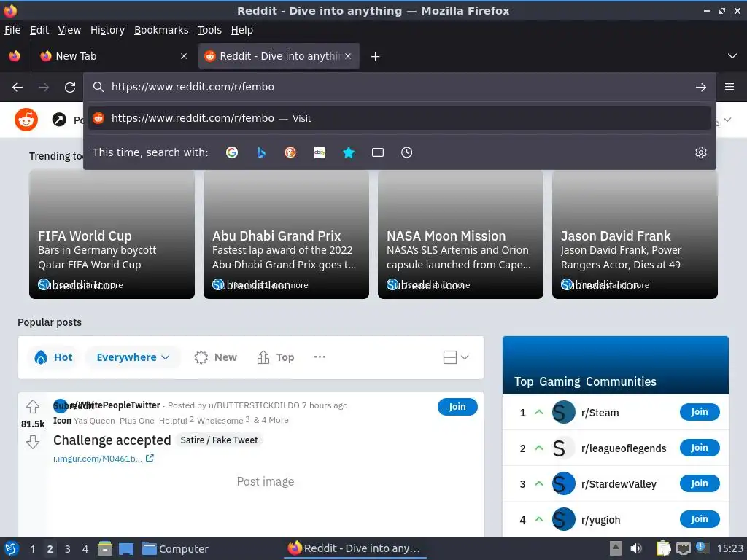This screenshot has height=560, width=747.
Task: Click the Reddit logo on the page
Action: click(26, 120)
